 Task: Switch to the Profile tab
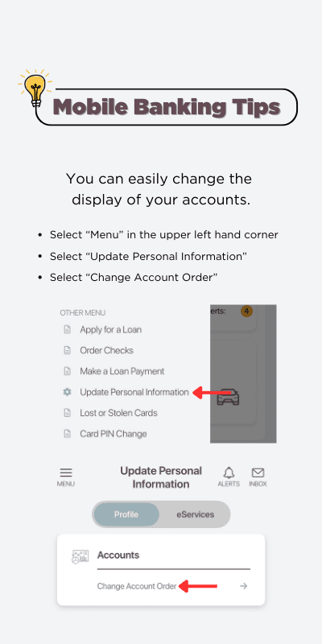click(126, 514)
